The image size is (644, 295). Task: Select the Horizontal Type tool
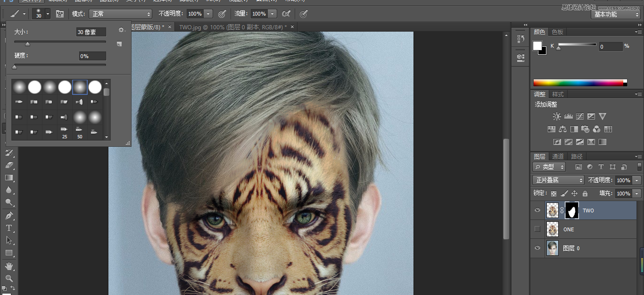tap(9, 228)
